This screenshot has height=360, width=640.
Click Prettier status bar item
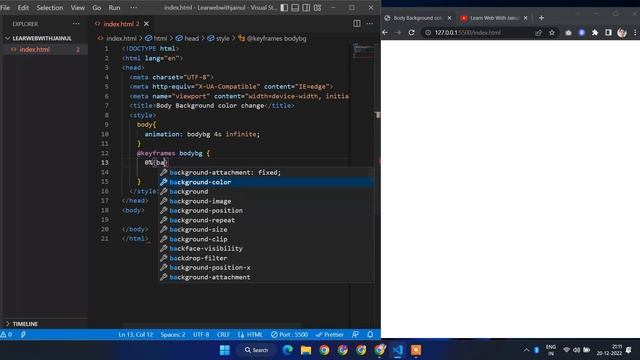click(x=329, y=335)
